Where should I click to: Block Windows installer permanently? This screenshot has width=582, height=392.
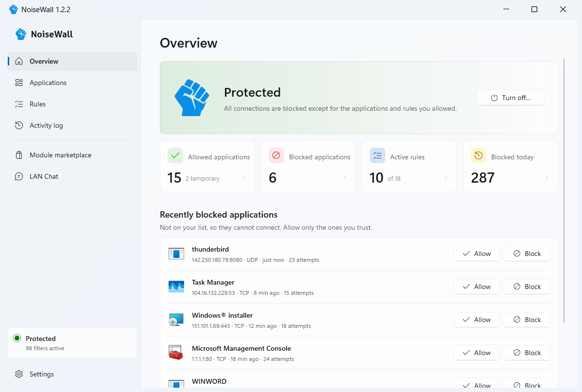click(x=527, y=320)
